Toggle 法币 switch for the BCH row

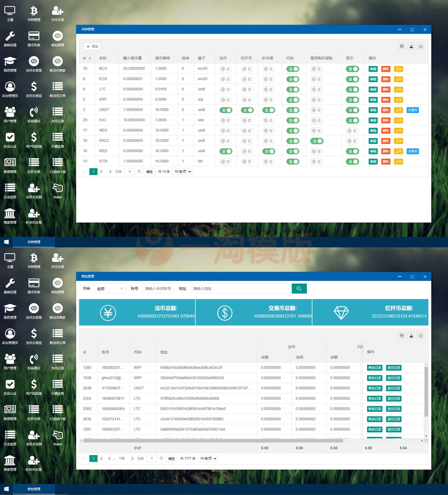(x=225, y=69)
